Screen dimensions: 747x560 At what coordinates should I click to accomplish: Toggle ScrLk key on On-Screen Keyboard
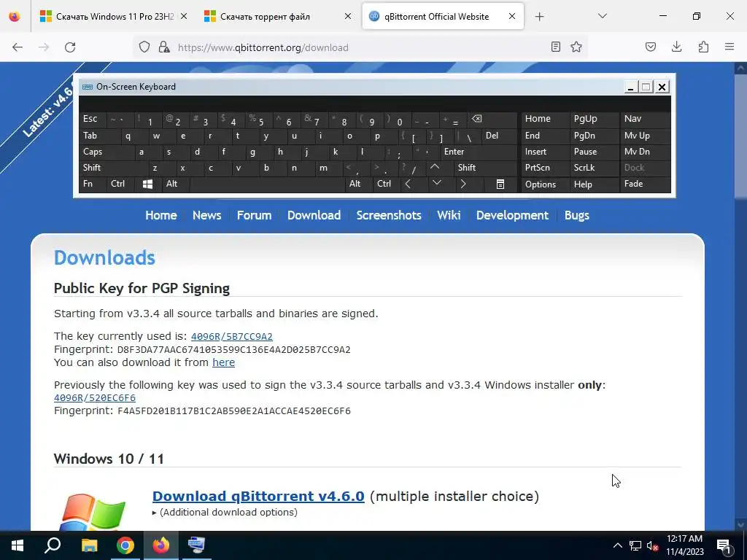(x=594, y=168)
